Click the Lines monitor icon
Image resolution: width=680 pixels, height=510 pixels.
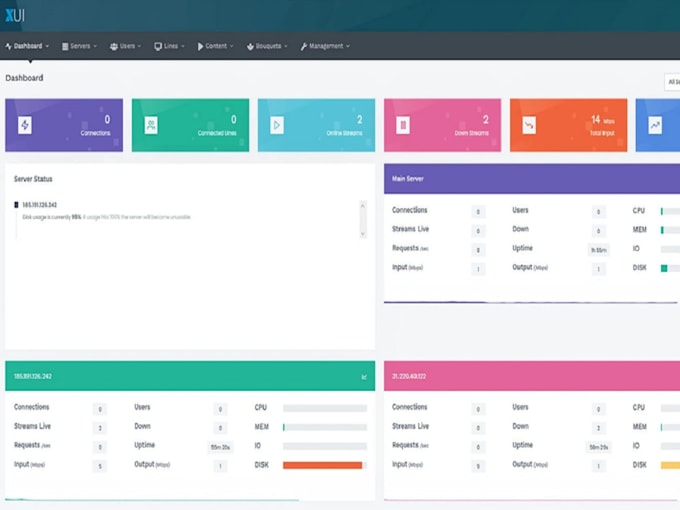tap(158, 46)
